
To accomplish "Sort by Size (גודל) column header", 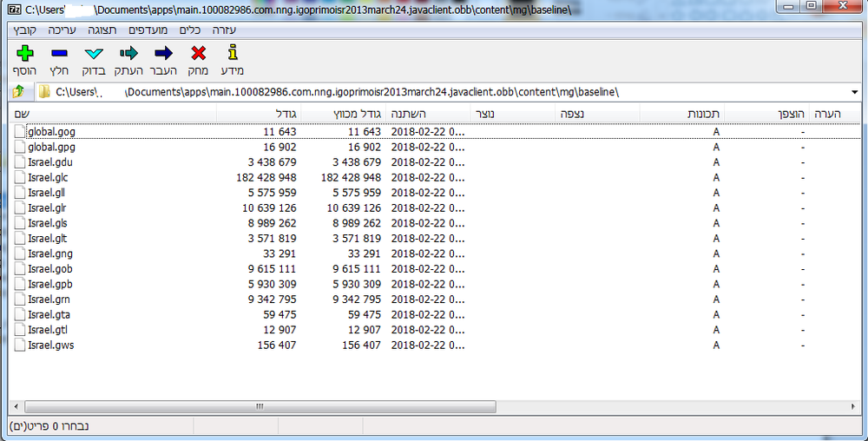I will pyautogui.click(x=259, y=114).
